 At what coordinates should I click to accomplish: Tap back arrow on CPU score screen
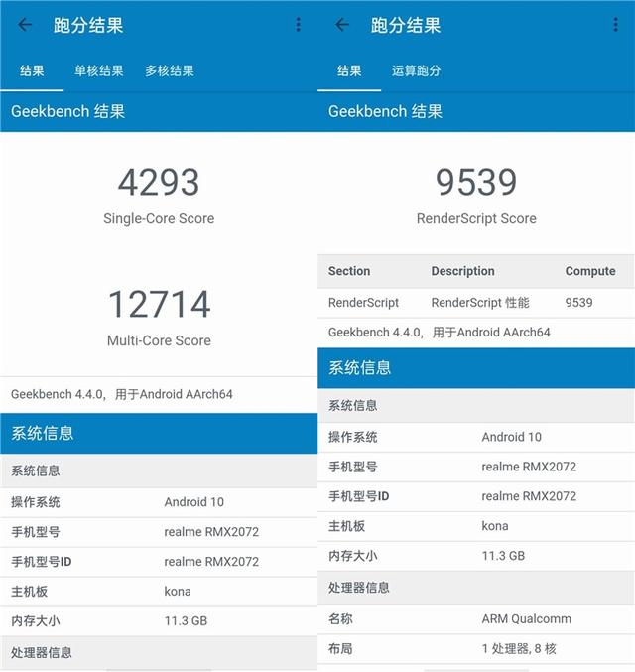tap(25, 25)
